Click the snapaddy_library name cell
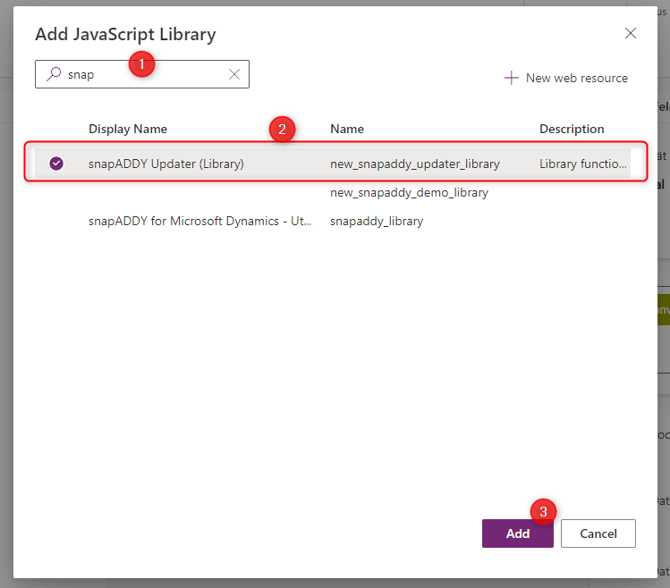Viewport: 670px width, 588px height. (x=376, y=221)
